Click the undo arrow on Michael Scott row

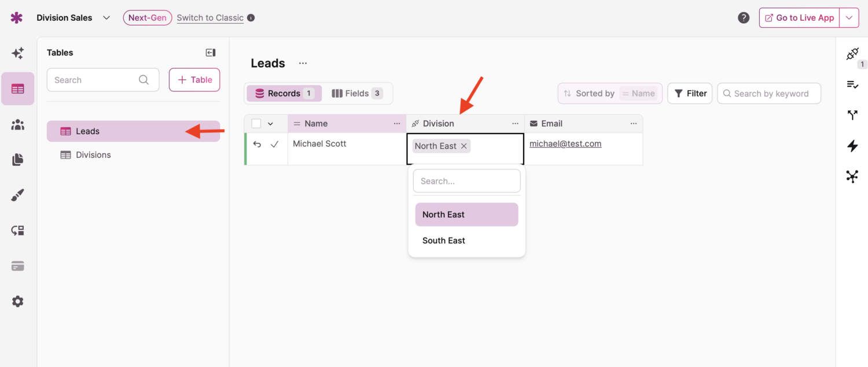(x=258, y=144)
